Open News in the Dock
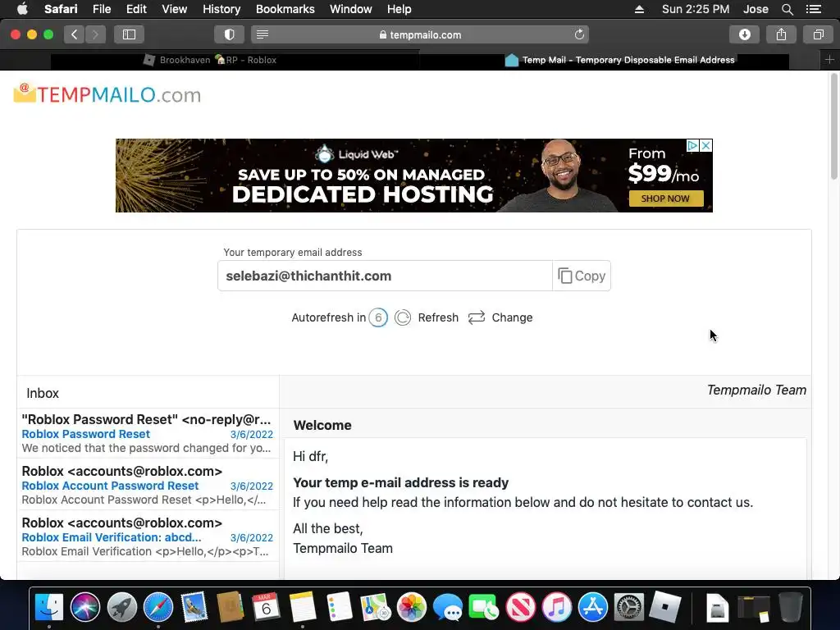This screenshot has height=630, width=840. (521, 607)
